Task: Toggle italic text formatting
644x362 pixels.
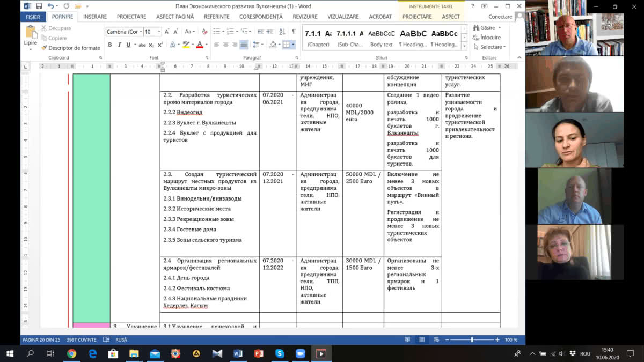Action: click(119, 45)
